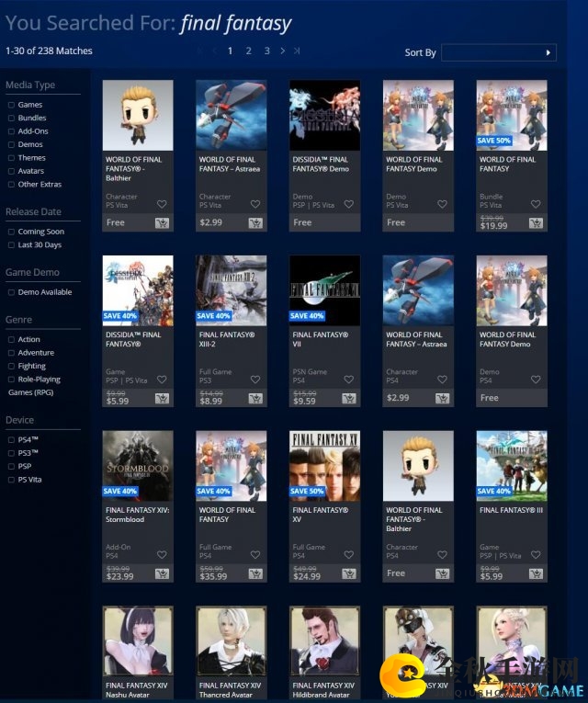
Task: Open Final Fantasy III cover thumbnail
Action: tap(512, 466)
